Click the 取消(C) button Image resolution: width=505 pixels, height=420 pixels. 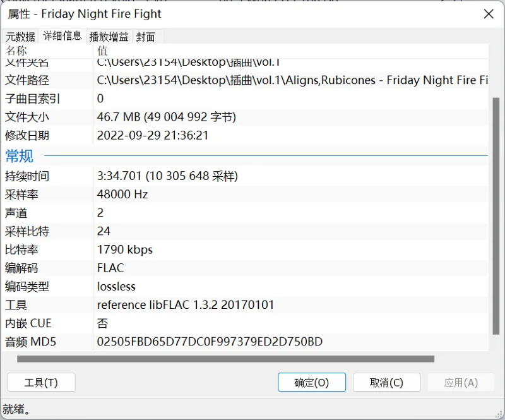pos(386,383)
